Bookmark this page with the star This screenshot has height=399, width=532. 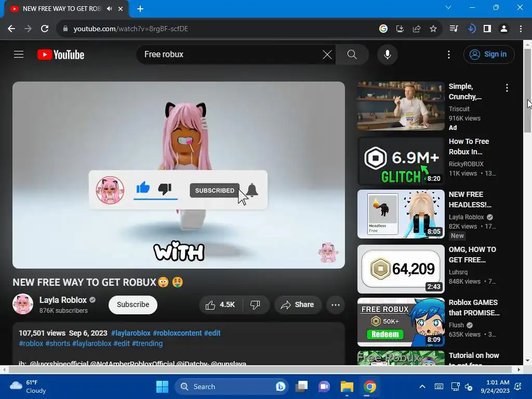[433, 29]
